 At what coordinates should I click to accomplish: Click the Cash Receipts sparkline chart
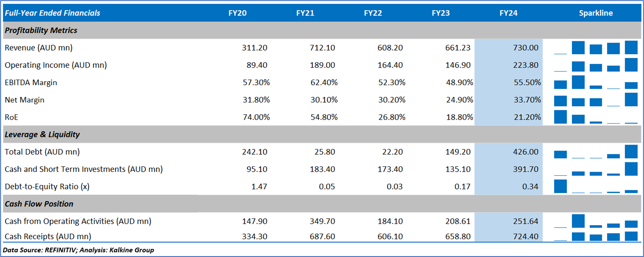[596, 236]
